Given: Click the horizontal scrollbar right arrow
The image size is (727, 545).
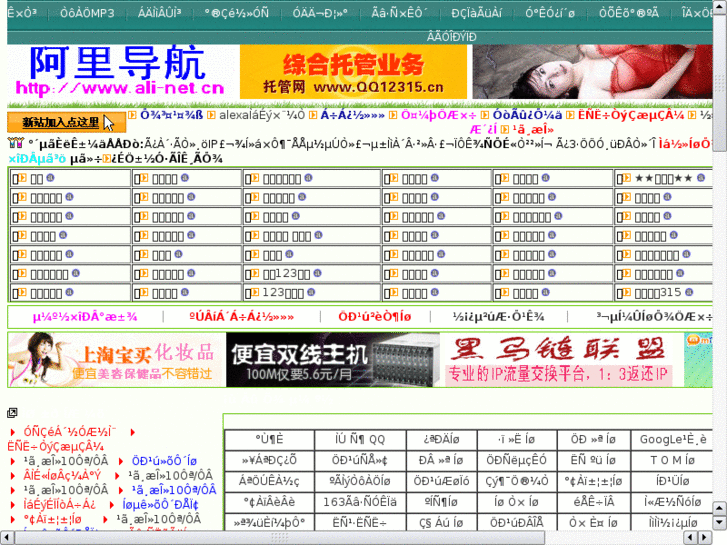Looking at the screenshot, I should (705, 538).
